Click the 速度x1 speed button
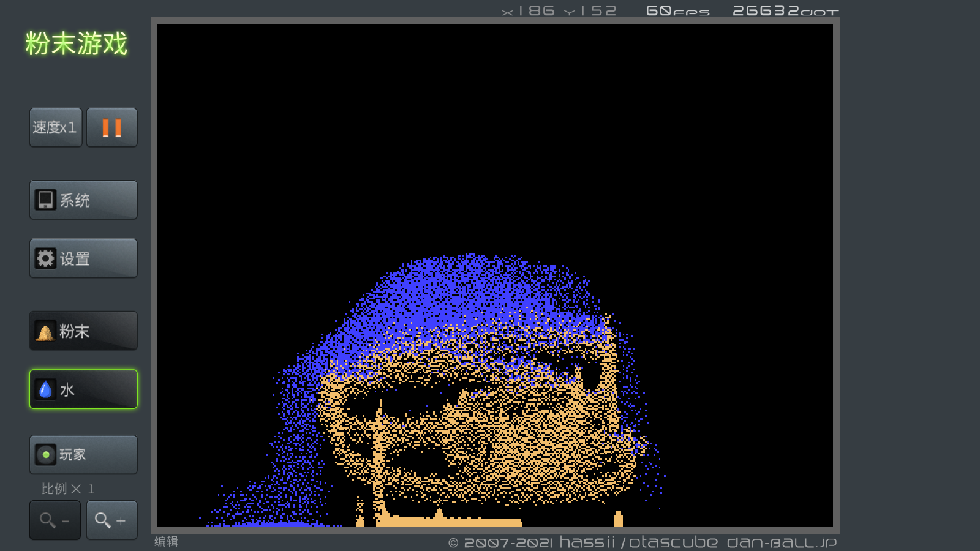 point(55,127)
